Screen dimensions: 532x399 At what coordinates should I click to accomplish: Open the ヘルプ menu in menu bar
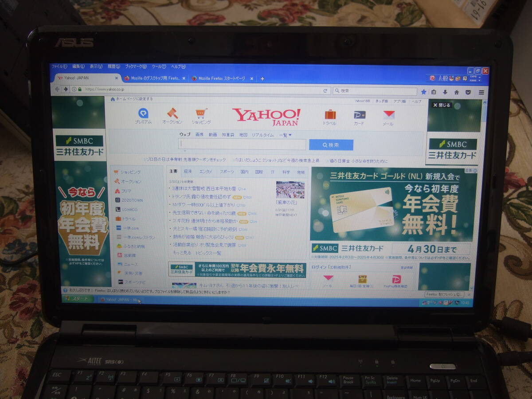tap(178, 66)
